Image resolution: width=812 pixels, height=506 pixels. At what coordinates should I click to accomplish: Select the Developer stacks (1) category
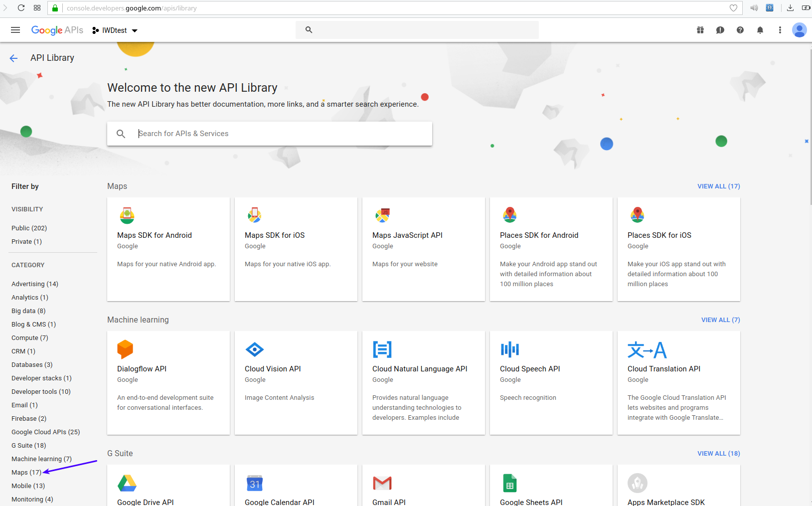pos(42,378)
